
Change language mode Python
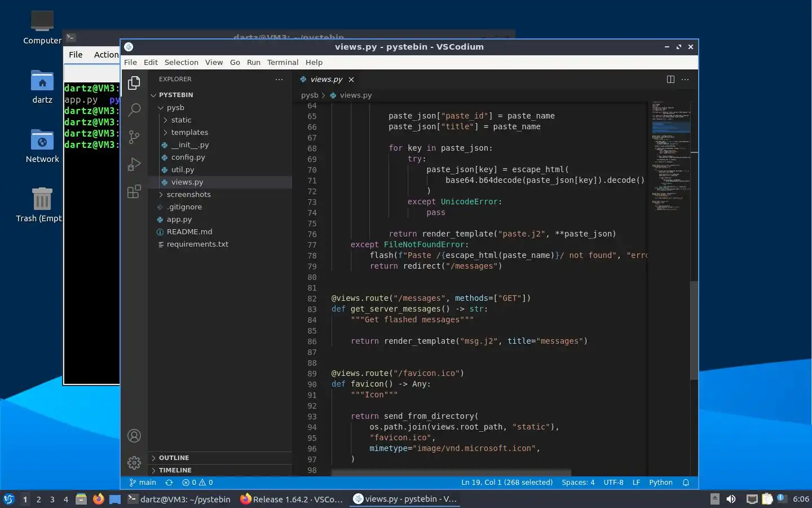tap(661, 483)
